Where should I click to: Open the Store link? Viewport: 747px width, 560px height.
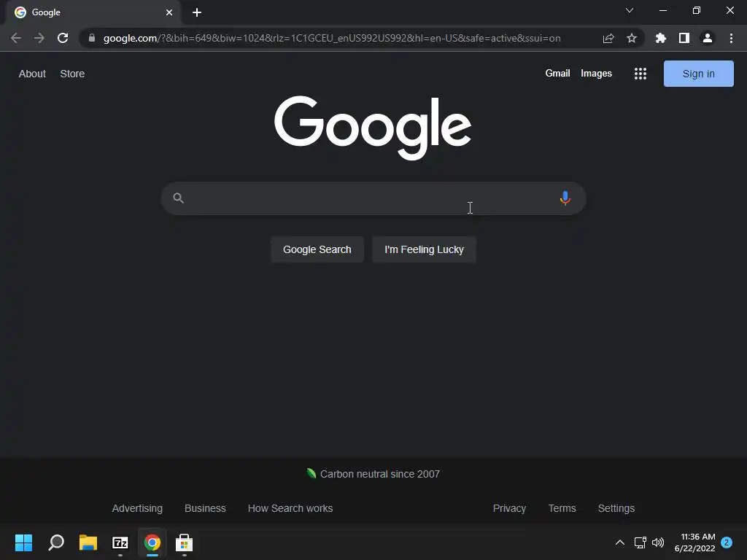72,74
